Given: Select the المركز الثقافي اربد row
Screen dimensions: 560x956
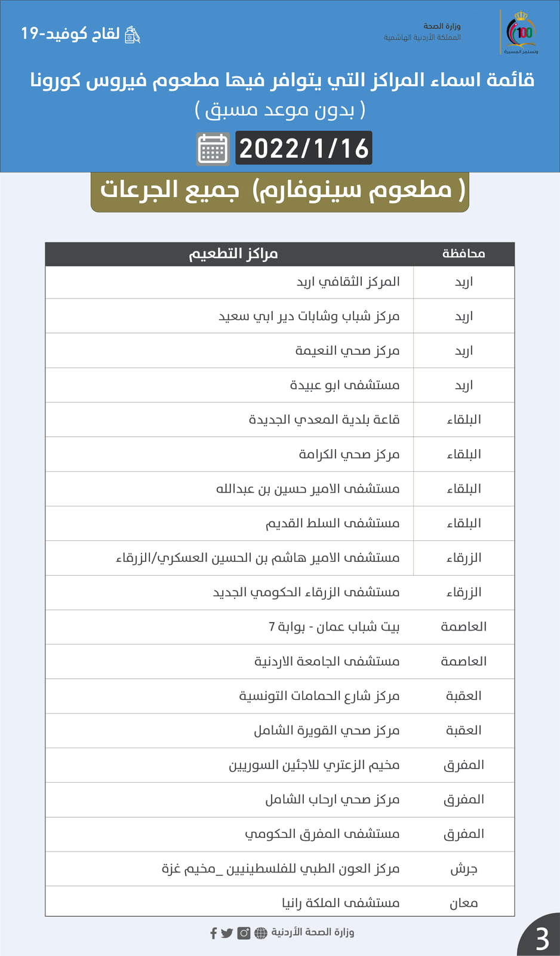Looking at the screenshot, I should [348, 282].
